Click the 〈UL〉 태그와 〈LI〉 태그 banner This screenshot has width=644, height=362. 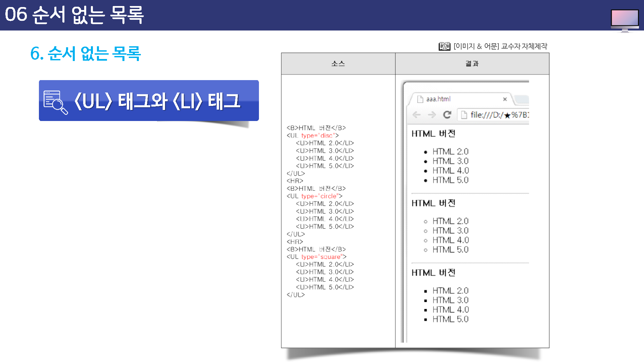tap(149, 101)
